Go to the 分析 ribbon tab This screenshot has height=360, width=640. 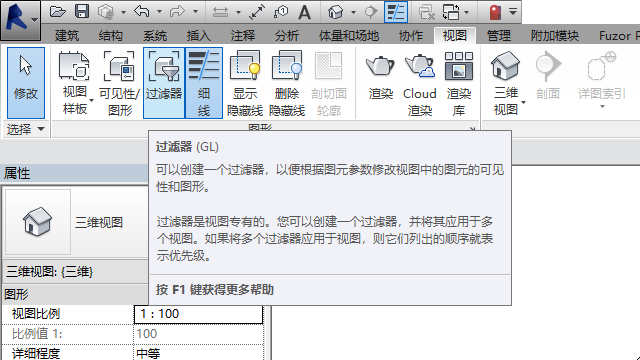click(x=287, y=36)
